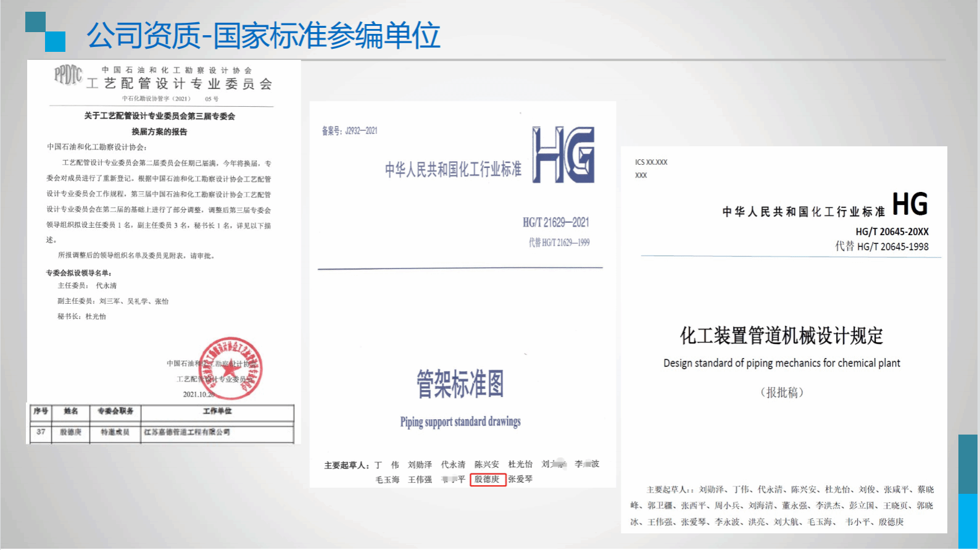Click the 化工装置管道机械设计规定 heading
The width and height of the screenshot is (980, 550).
[781, 336]
